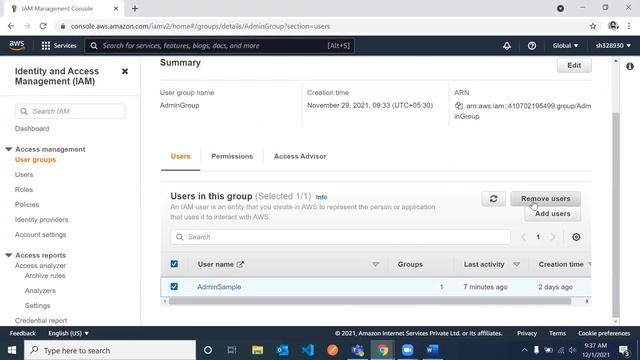
Task: Close the IAM navigation sidebar
Action: click(x=125, y=71)
